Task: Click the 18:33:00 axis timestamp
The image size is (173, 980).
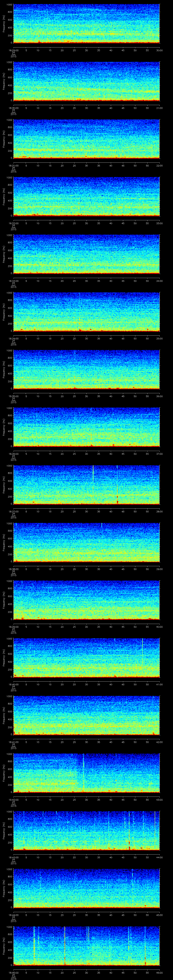Action: click(14, 281)
